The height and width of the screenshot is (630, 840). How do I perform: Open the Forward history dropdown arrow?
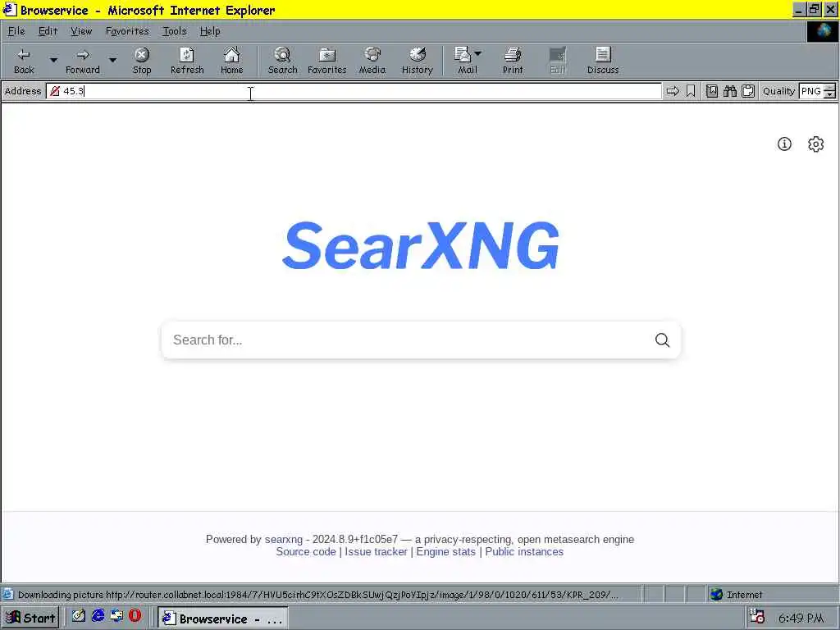(x=112, y=60)
